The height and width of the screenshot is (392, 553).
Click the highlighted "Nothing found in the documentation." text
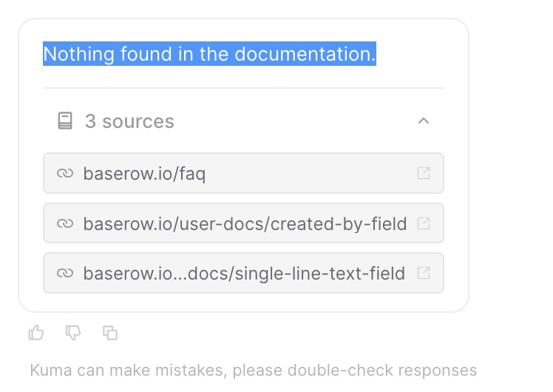pos(209,54)
